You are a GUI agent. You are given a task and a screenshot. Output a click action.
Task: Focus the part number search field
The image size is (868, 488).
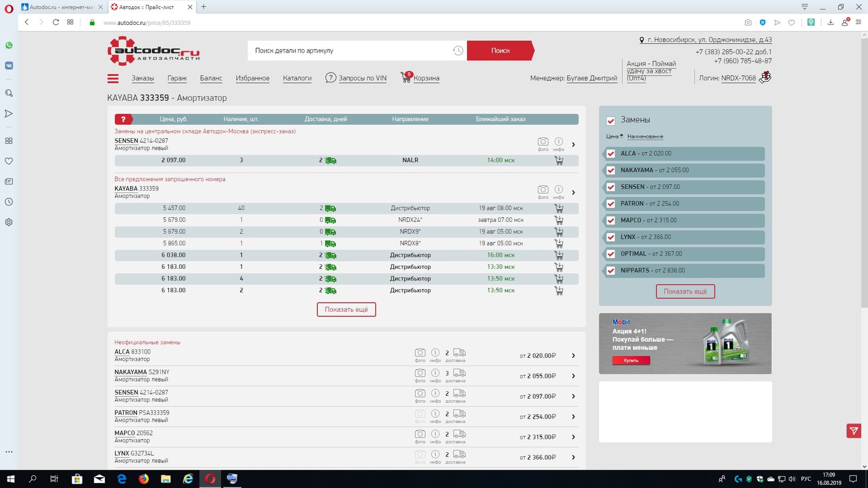click(x=350, y=50)
